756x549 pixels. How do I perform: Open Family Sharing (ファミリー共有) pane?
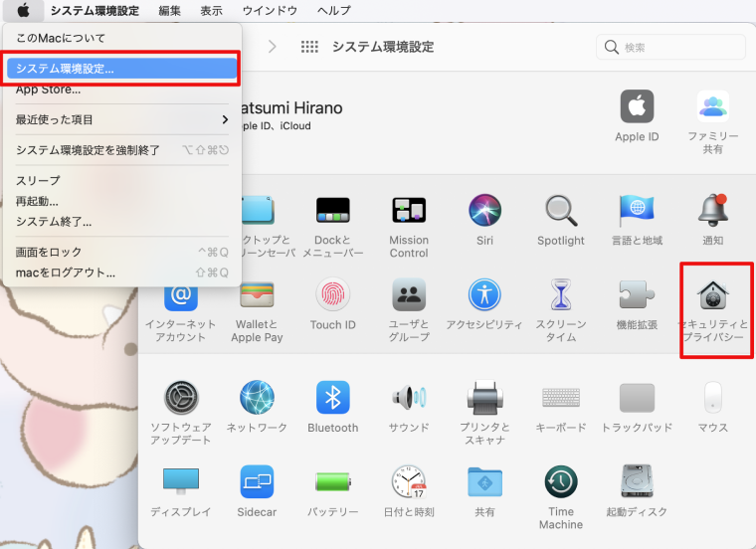pos(712,122)
